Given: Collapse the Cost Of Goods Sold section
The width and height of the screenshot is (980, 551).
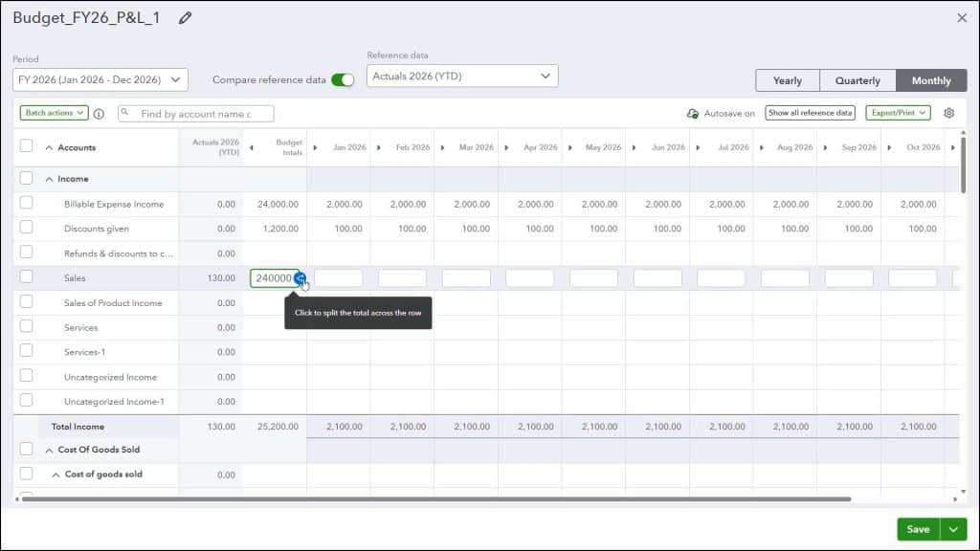Looking at the screenshot, I should (x=50, y=451).
